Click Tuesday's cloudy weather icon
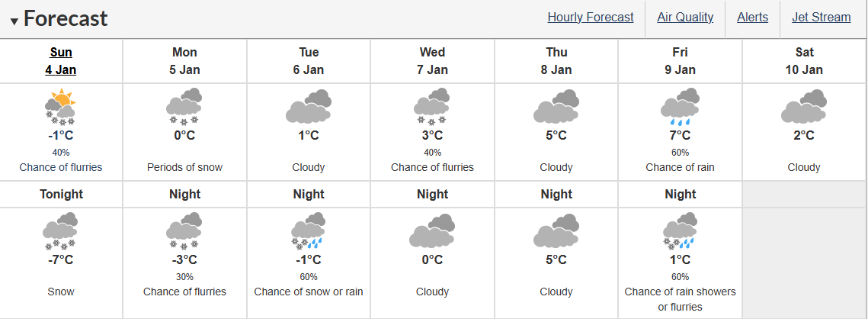 [309, 107]
